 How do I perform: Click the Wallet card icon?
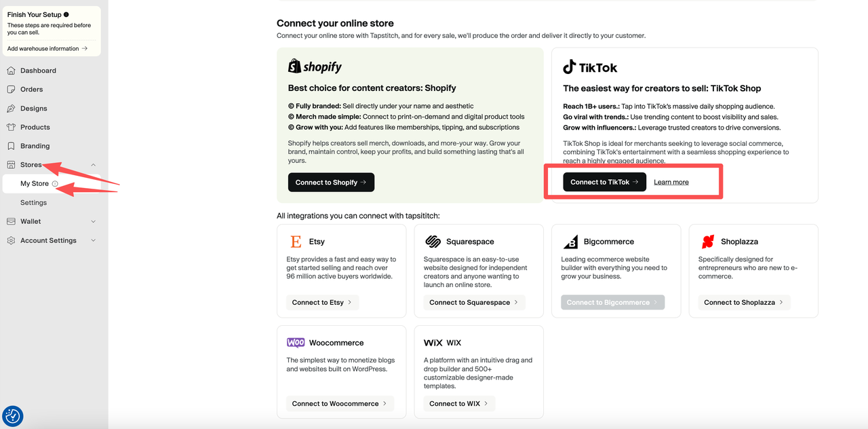(x=11, y=221)
